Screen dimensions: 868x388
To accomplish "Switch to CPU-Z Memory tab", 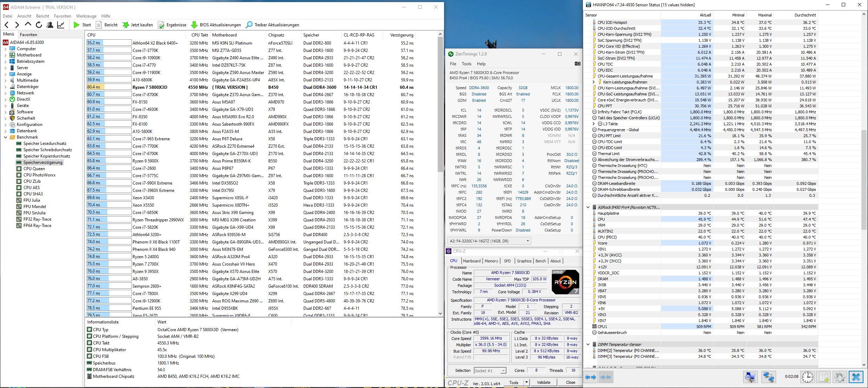I will [491, 261].
